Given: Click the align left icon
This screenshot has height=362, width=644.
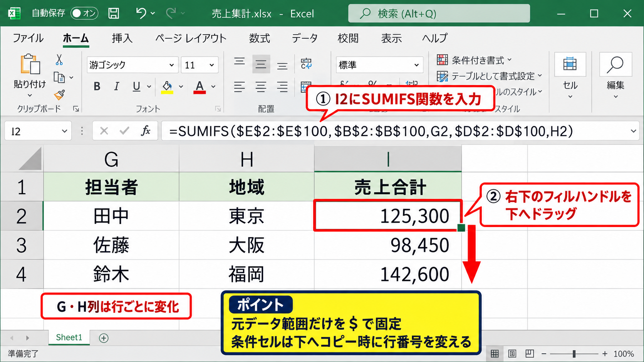Looking at the screenshot, I should [240, 87].
